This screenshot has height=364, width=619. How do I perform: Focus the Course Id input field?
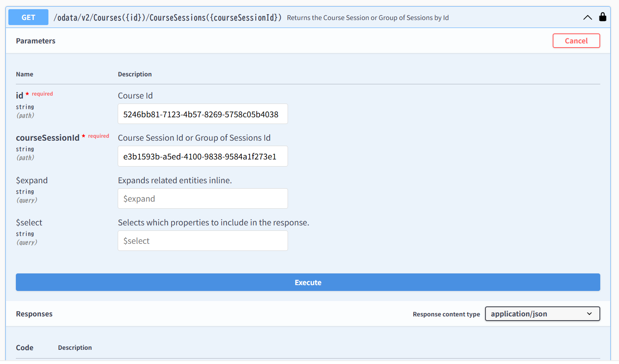coord(203,114)
